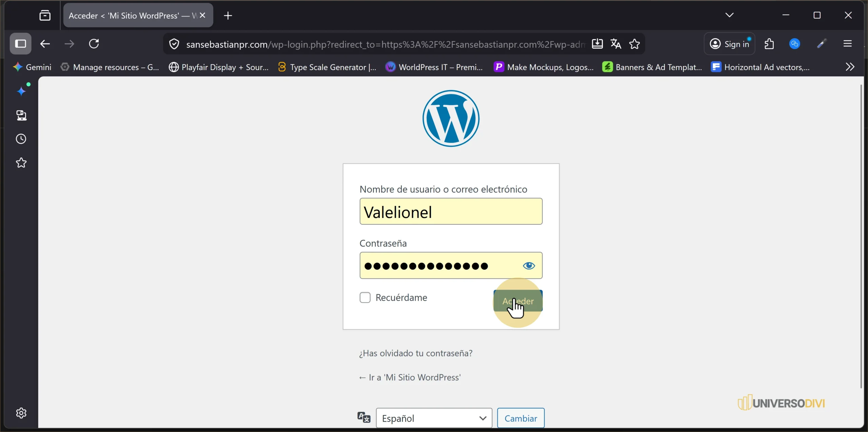Click the address bar URL
Viewport: 868px width, 432px height.
tap(385, 44)
